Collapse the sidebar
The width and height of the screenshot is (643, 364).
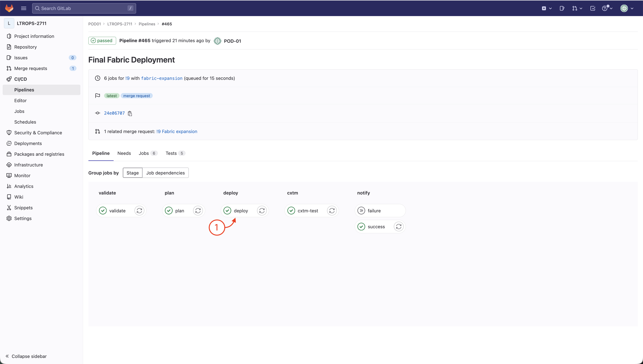click(x=26, y=356)
